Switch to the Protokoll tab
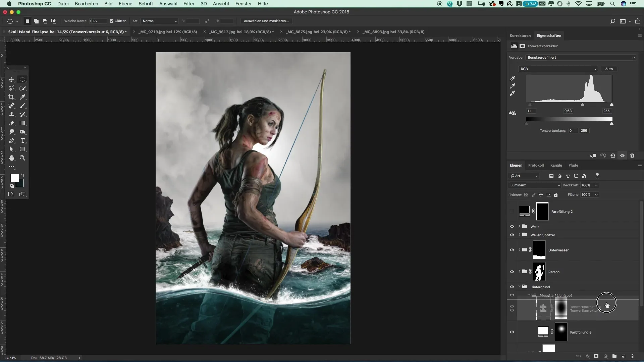Viewport: 644px width, 362px height. pyautogui.click(x=536, y=165)
